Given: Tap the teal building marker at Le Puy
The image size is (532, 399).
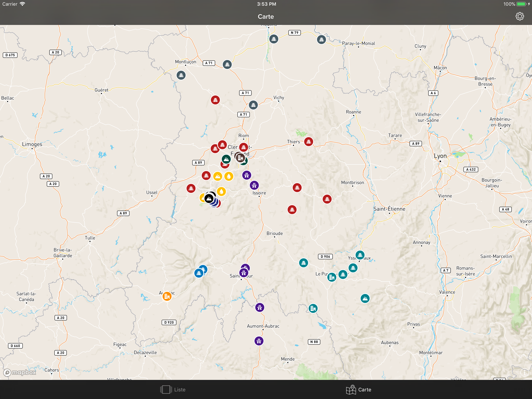Looking at the screenshot, I should pyautogui.click(x=332, y=277).
